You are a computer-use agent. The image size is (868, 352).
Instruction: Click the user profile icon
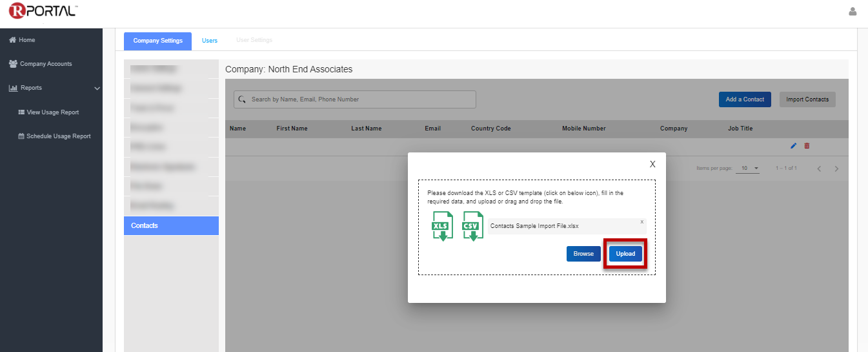coord(853,12)
